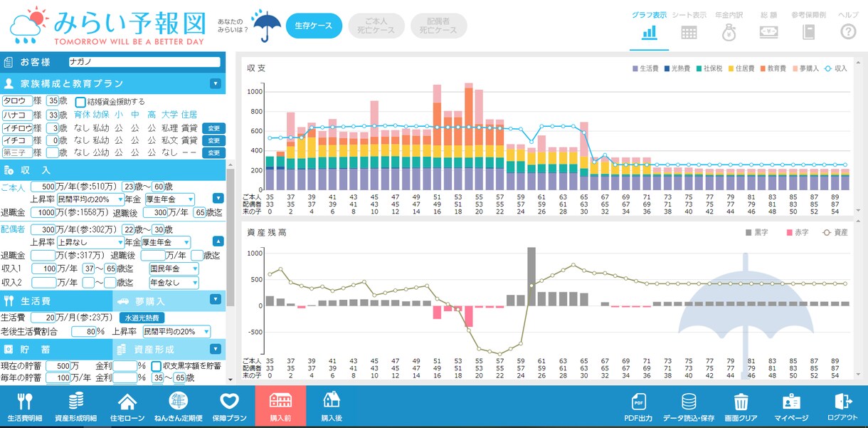Open the グラフ表示 bar chart icon
The image size is (868, 428).
click(x=649, y=32)
